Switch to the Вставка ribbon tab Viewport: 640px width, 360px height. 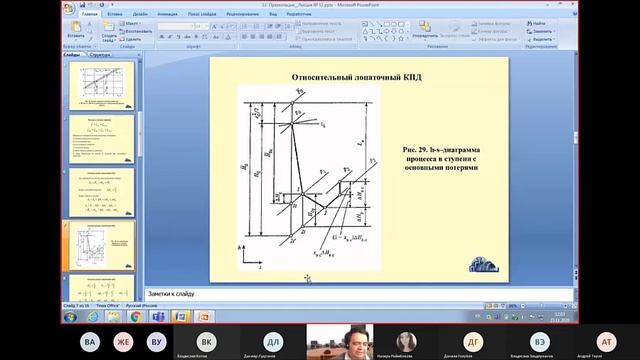tap(115, 14)
